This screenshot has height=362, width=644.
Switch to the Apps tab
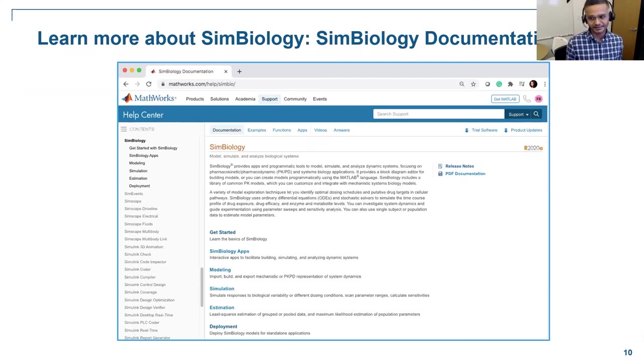[302, 130]
